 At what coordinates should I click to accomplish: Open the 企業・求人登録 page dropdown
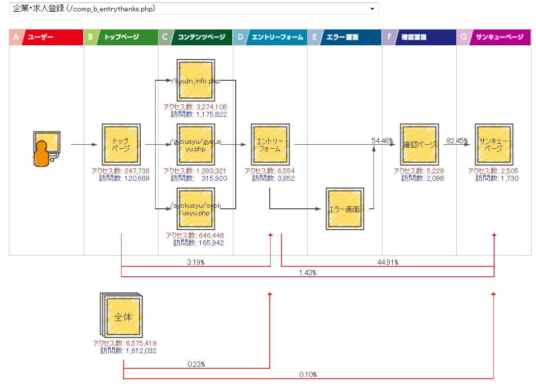tap(193, 9)
